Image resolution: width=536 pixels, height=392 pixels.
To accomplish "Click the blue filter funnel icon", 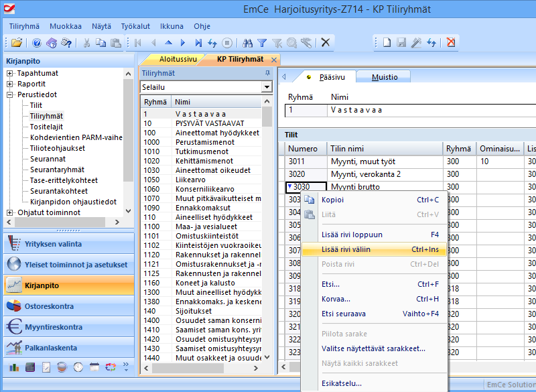I will [262, 43].
